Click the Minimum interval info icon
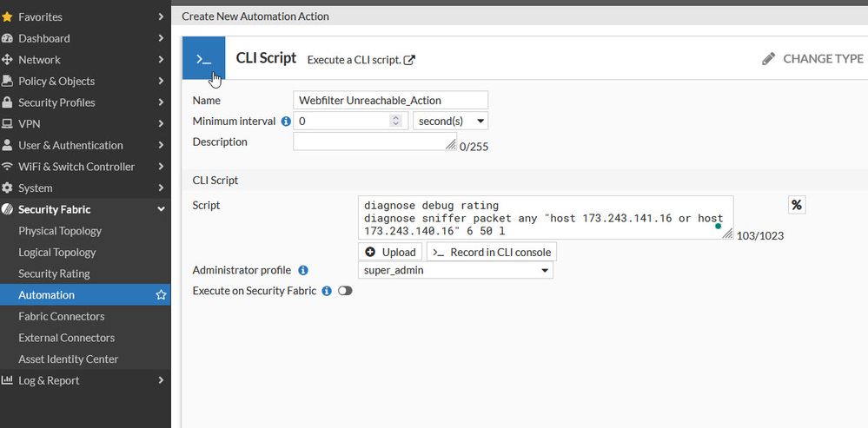 pos(286,122)
